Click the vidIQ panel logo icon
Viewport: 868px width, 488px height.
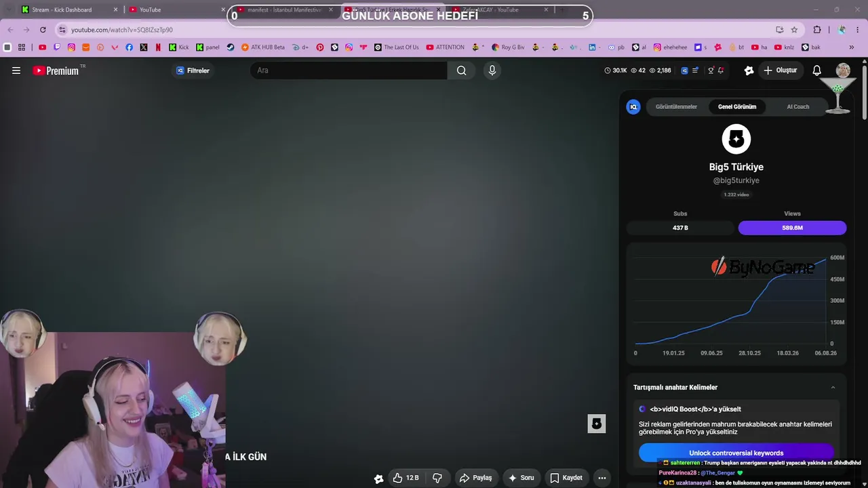(x=633, y=107)
